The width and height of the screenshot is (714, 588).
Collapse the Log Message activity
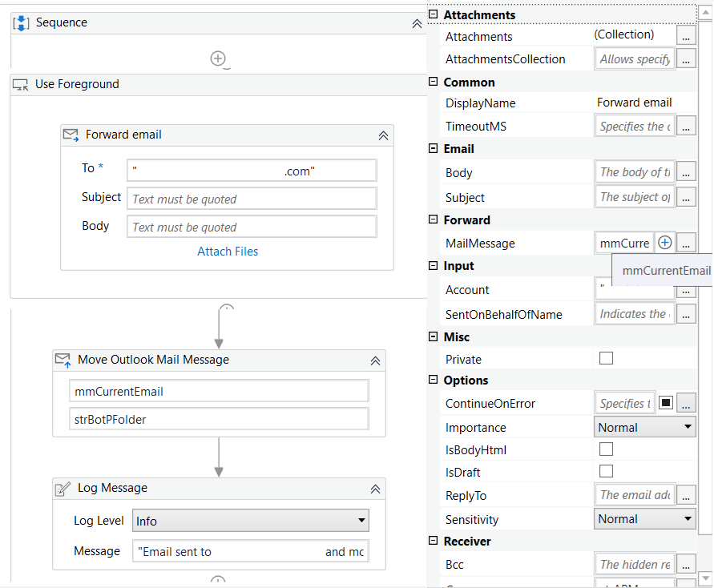[x=375, y=489]
